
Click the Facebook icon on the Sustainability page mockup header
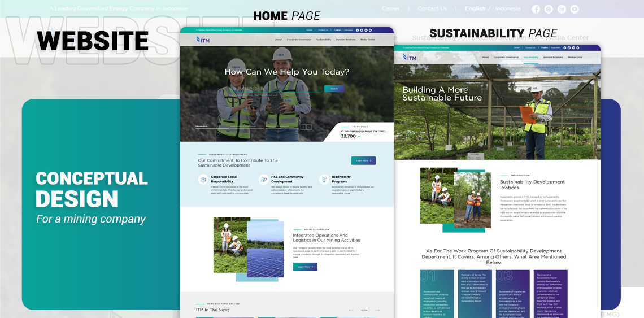pyautogui.click(x=565, y=47)
